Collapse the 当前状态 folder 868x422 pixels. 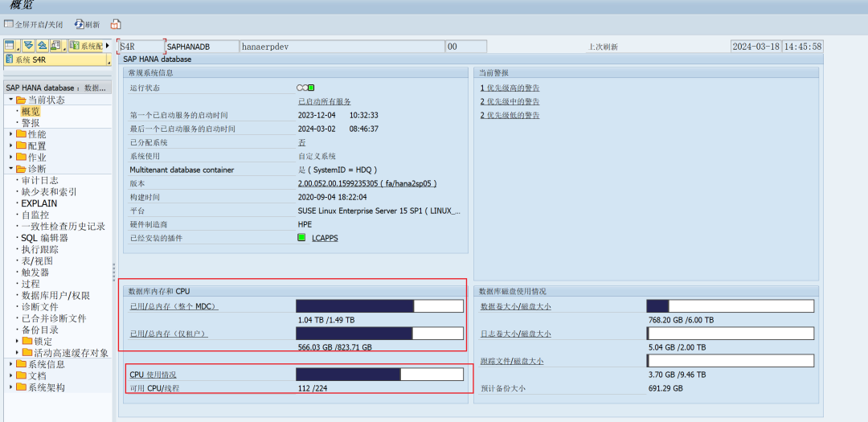(11, 100)
